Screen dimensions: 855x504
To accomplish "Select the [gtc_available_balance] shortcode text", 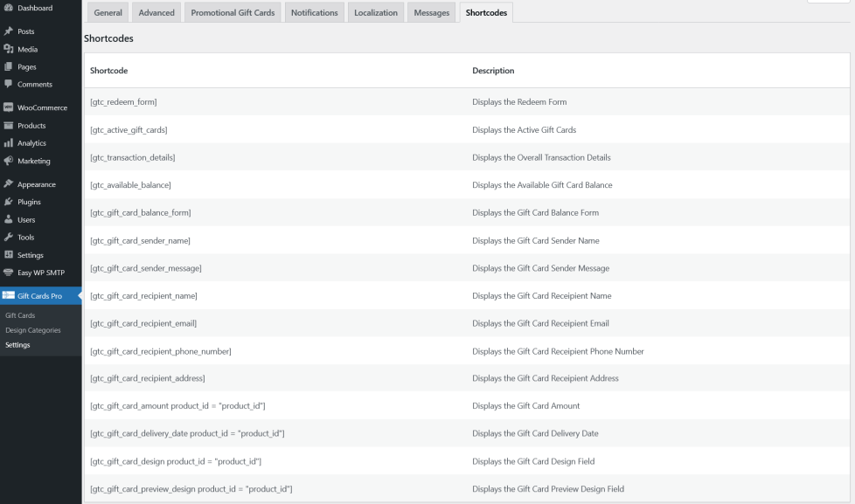I will pos(130,185).
